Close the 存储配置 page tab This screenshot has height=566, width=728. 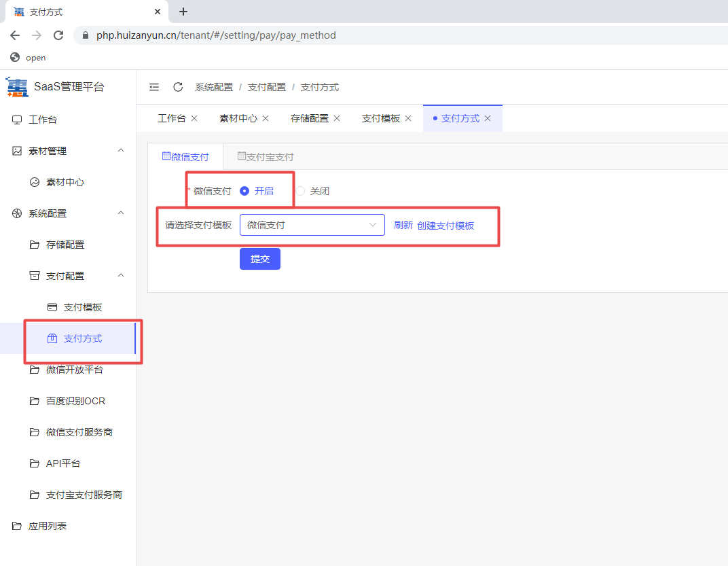click(x=337, y=118)
